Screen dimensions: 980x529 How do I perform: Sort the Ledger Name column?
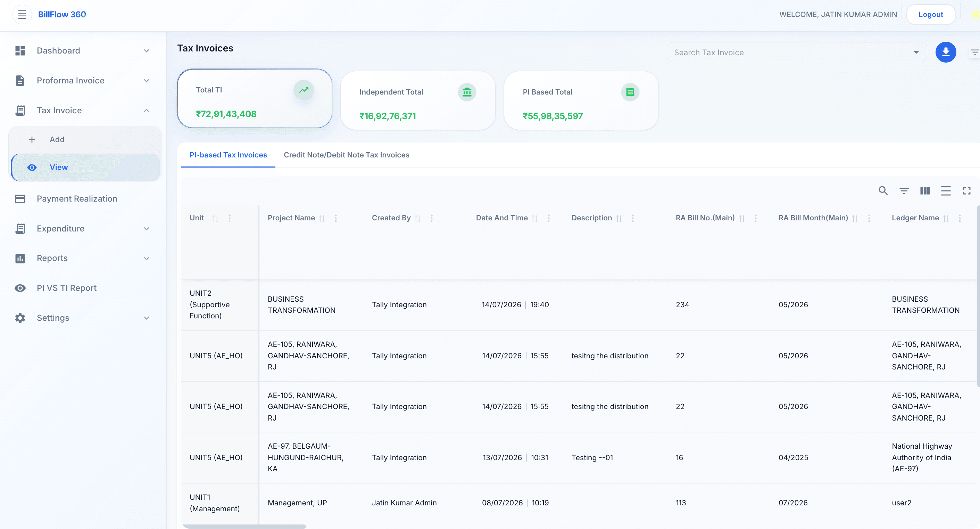pos(946,218)
